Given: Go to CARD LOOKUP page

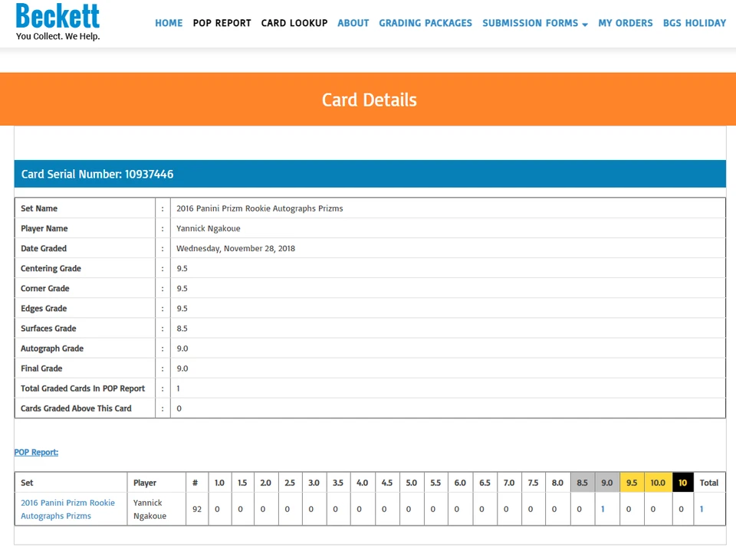Looking at the screenshot, I should tap(294, 23).
